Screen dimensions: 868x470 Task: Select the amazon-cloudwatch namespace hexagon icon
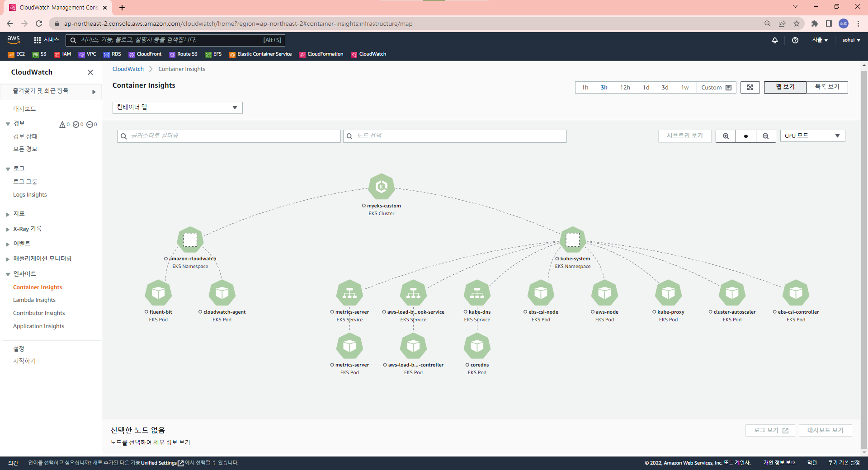tap(190, 240)
